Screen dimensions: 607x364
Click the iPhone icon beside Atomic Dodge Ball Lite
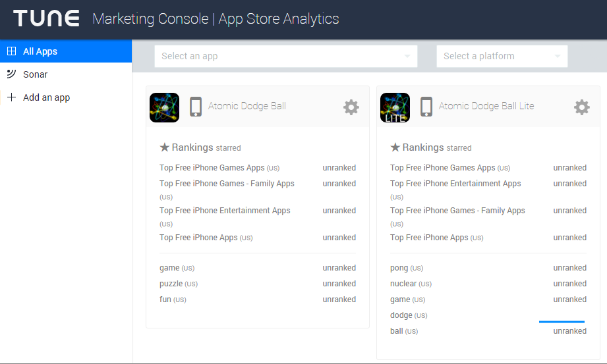pos(426,107)
